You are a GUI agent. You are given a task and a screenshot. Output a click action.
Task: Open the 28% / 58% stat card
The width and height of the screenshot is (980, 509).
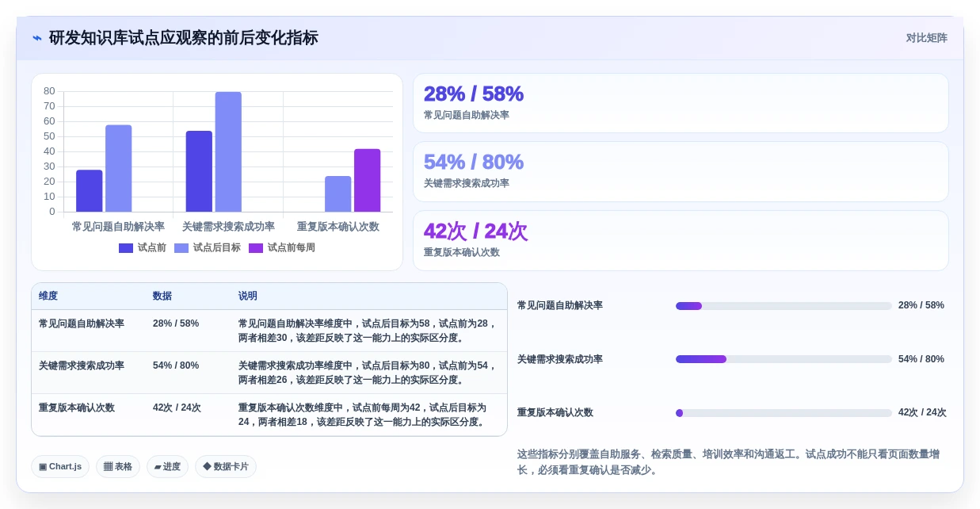(681, 103)
